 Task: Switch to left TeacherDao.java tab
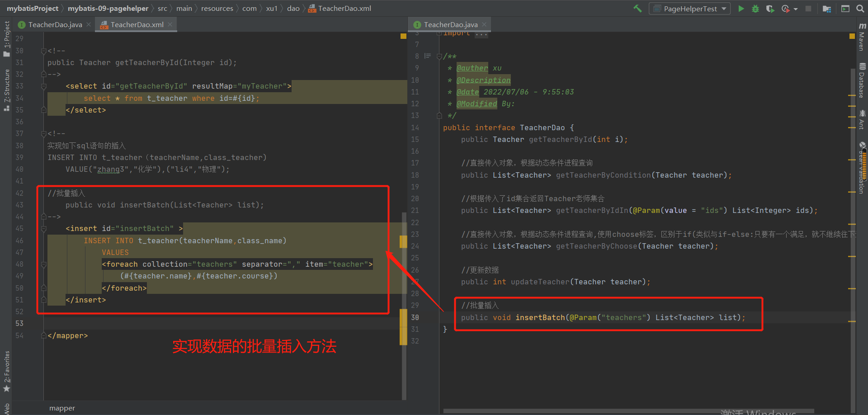click(x=55, y=25)
